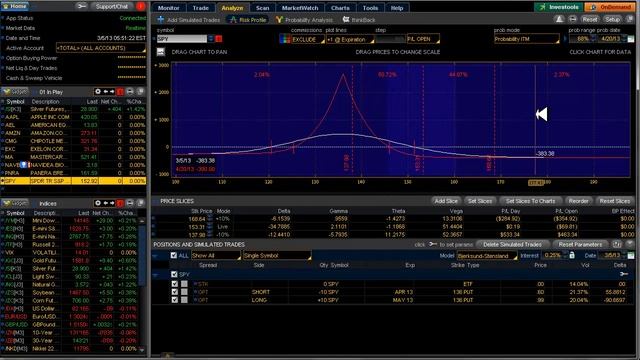This screenshot has height=360, width=640.
Task: Adjust prob range 68% stepper
Action: point(593,39)
